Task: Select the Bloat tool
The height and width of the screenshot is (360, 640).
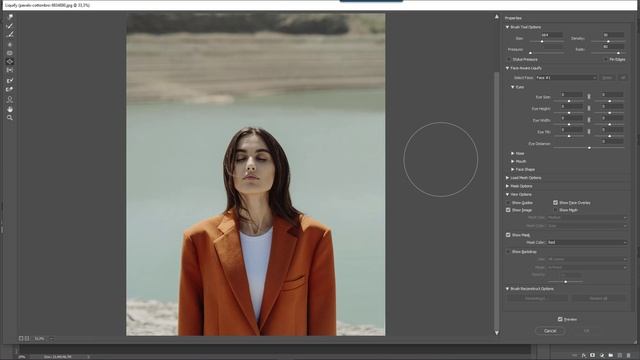Action: coord(10,62)
